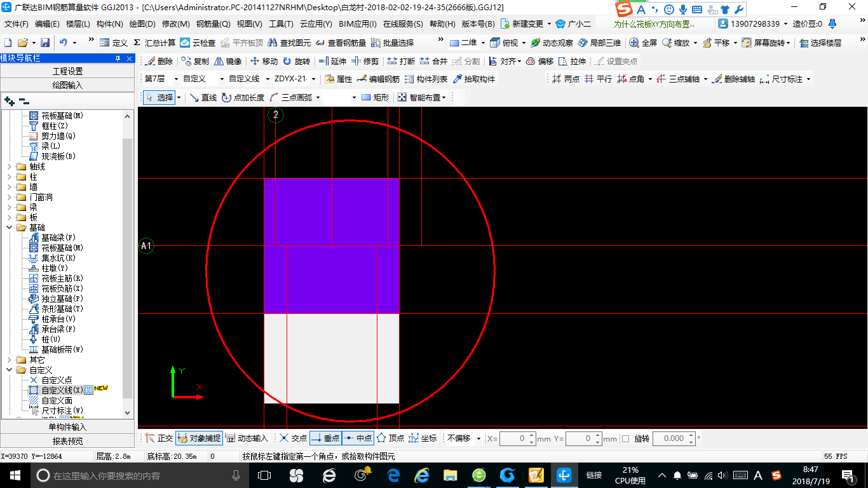Run 汇总计算 (summary calculation)

[x=154, y=43]
